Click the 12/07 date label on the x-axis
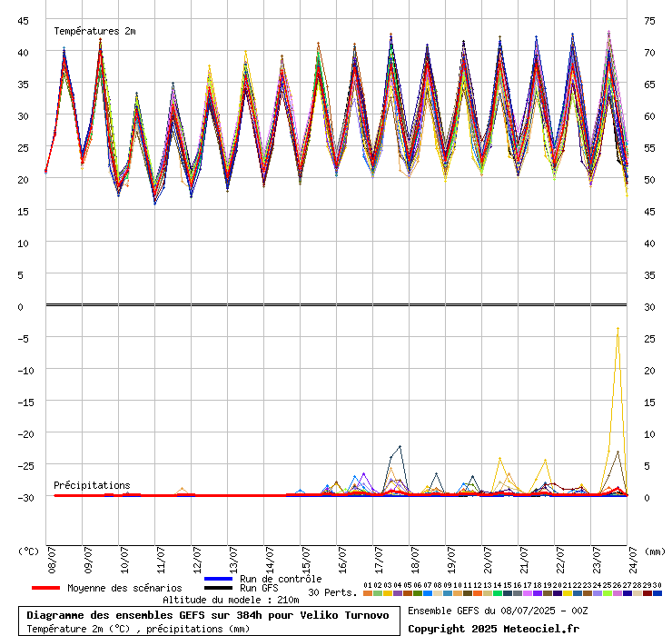 point(197,560)
